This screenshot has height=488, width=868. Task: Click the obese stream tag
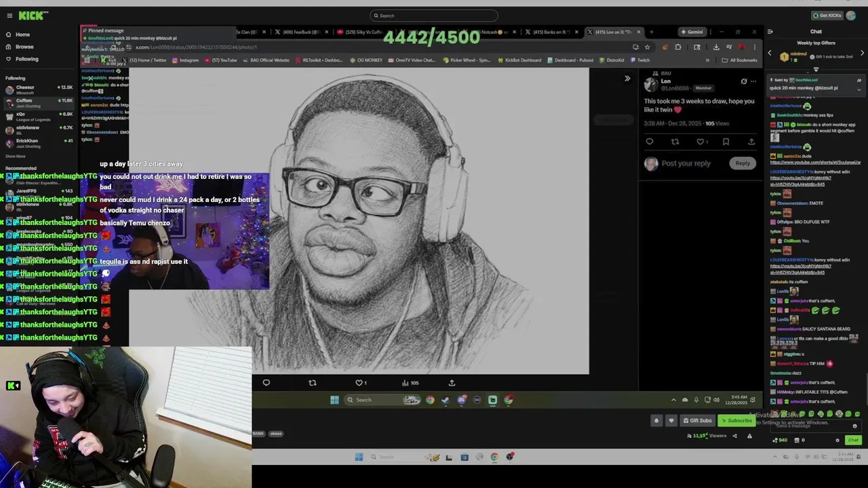point(276,433)
